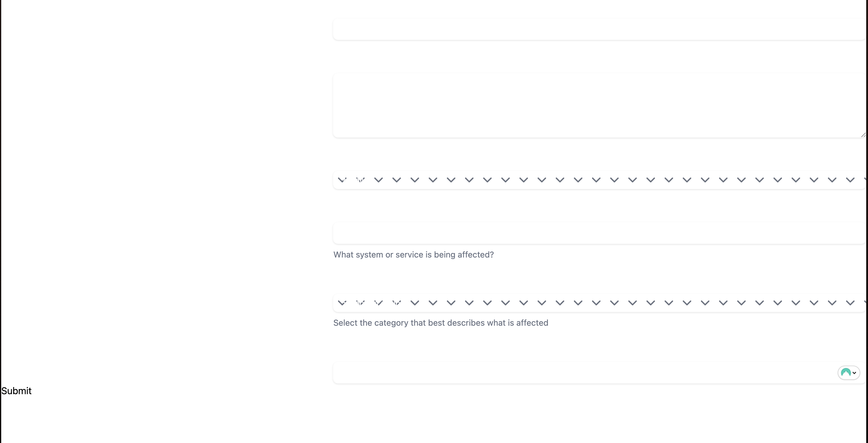The height and width of the screenshot is (443, 868).
Task: Click the NordPass autofill icon
Action: tap(845, 372)
